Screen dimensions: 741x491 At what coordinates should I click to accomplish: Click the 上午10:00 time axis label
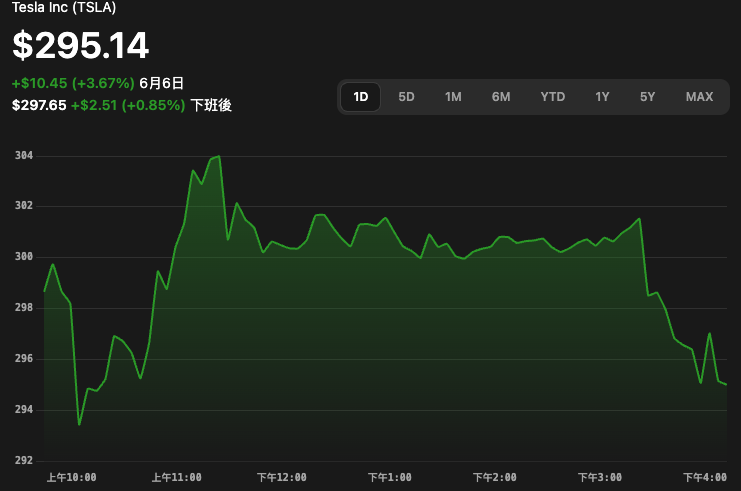pyautogui.click(x=71, y=478)
